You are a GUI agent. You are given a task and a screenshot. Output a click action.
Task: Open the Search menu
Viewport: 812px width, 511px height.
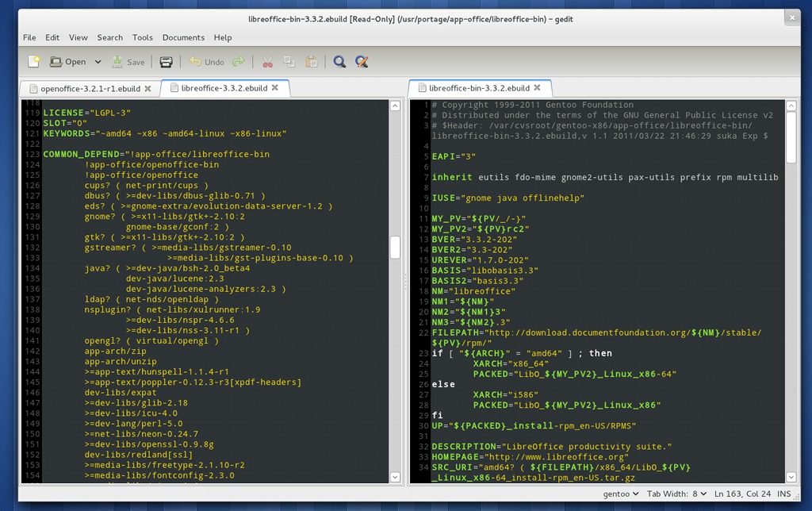pyautogui.click(x=109, y=37)
